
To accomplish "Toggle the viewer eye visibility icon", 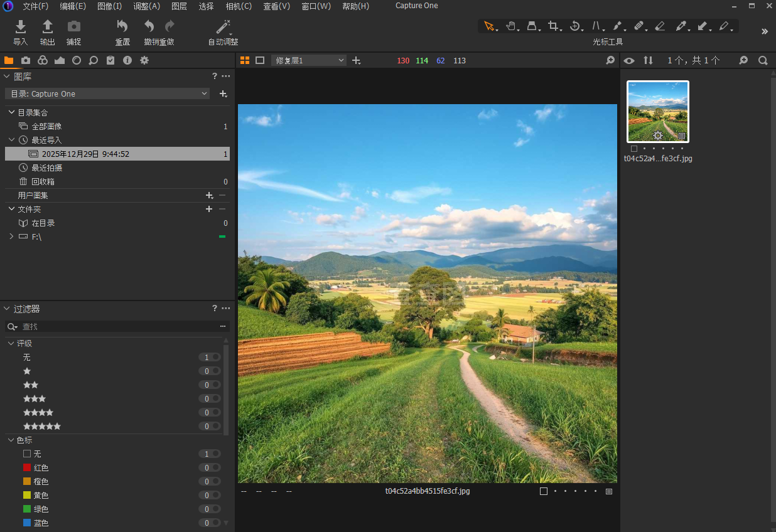I will [629, 60].
